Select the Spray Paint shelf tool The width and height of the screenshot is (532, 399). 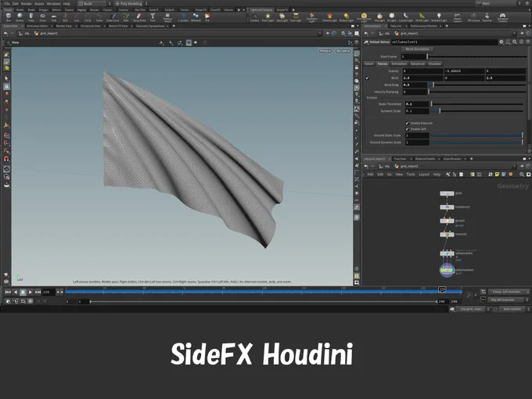pyautogui.click(x=139, y=17)
